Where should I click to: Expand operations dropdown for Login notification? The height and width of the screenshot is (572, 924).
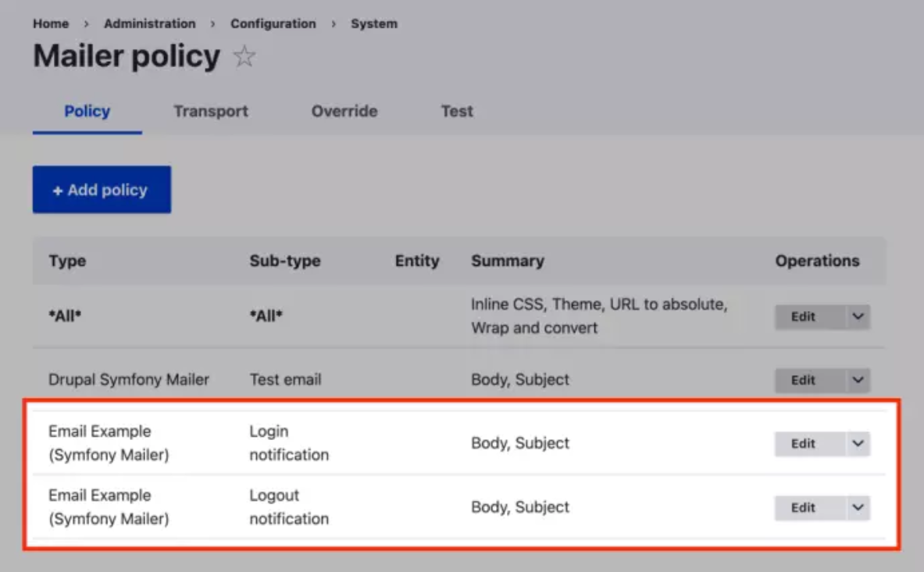point(858,443)
